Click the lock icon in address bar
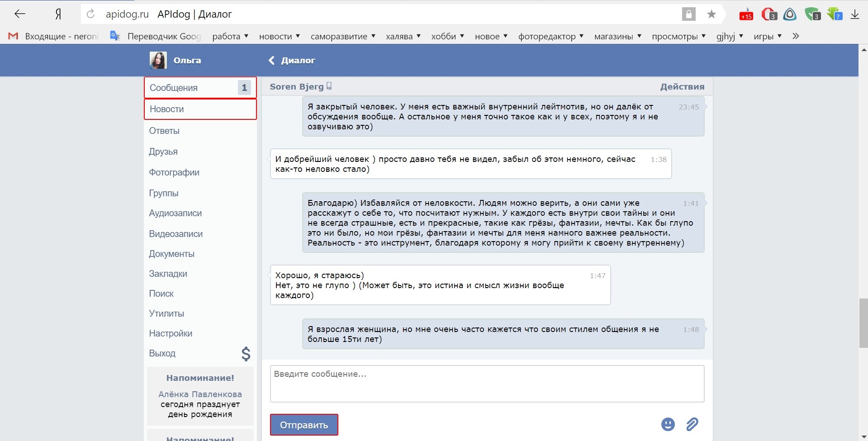Screen dimensions: 868x441 coord(688,14)
